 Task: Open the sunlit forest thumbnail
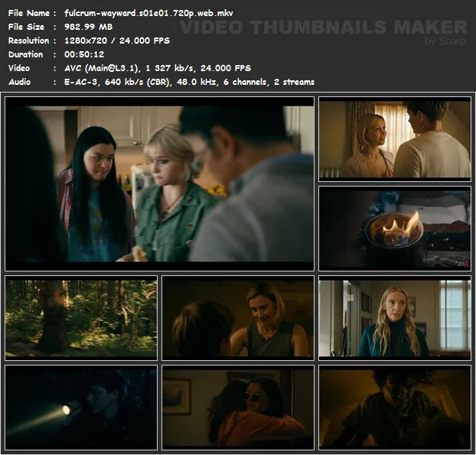coord(81,317)
